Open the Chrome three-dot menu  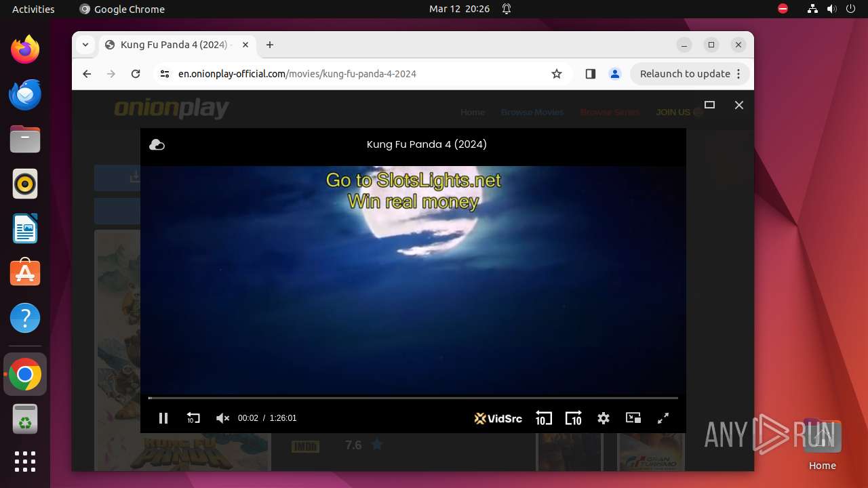point(739,74)
